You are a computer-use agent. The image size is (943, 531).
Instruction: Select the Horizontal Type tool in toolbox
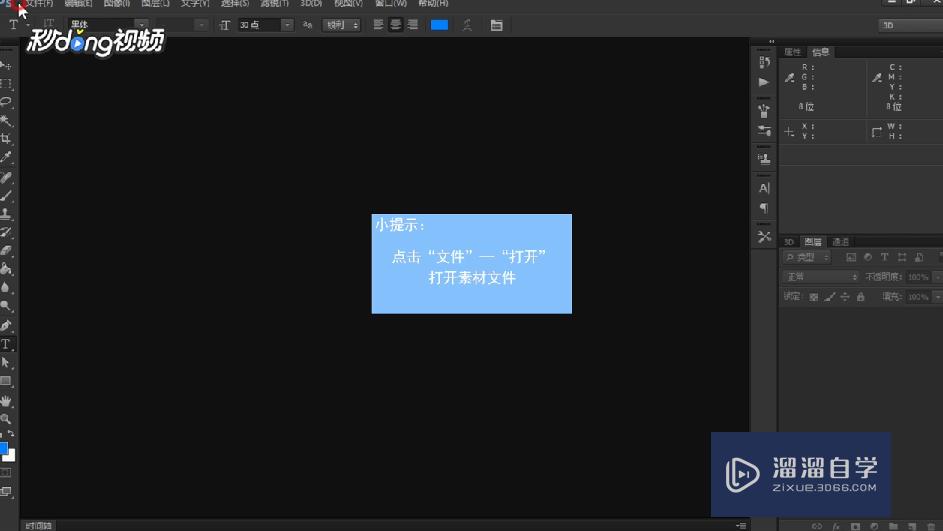[x=5, y=344]
